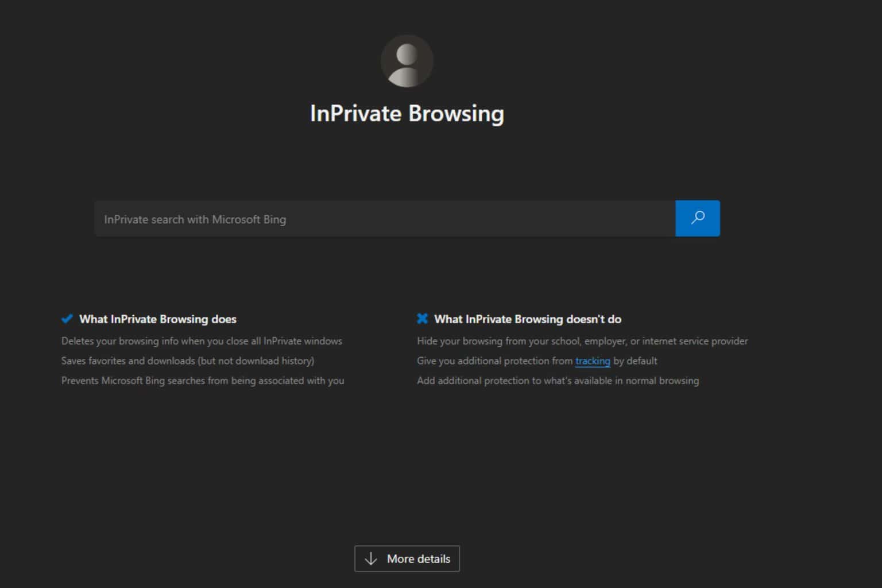Click the blue X icon beside 'doesn't do' heading
This screenshot has height=588, width=882.
click(422, 319)
